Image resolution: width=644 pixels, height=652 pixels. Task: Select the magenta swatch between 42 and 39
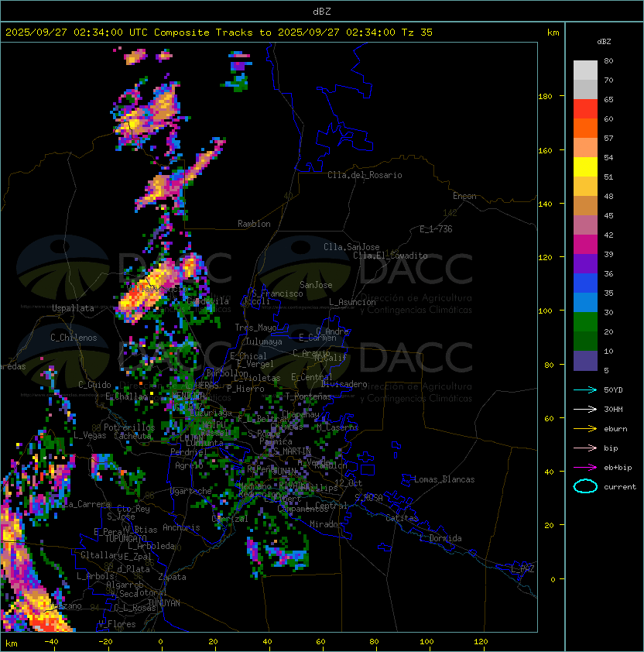click(585, 245)
